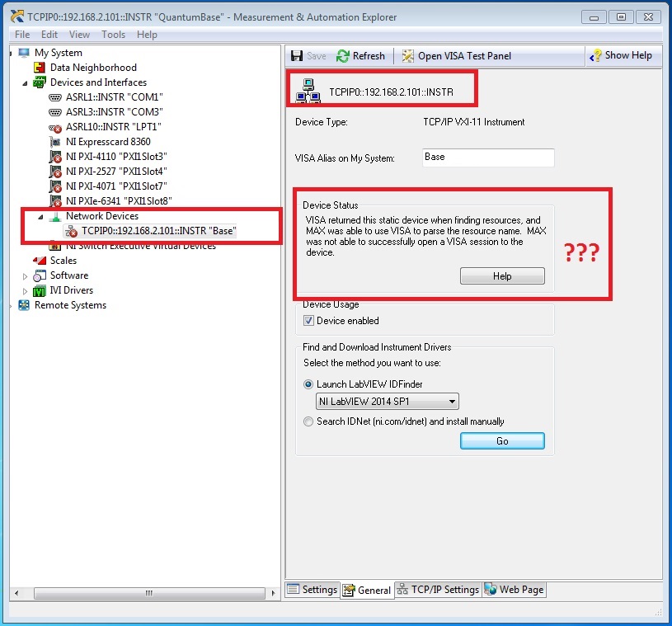Select the Launch LabVIEW IDFinder radio button

[308, 384]
